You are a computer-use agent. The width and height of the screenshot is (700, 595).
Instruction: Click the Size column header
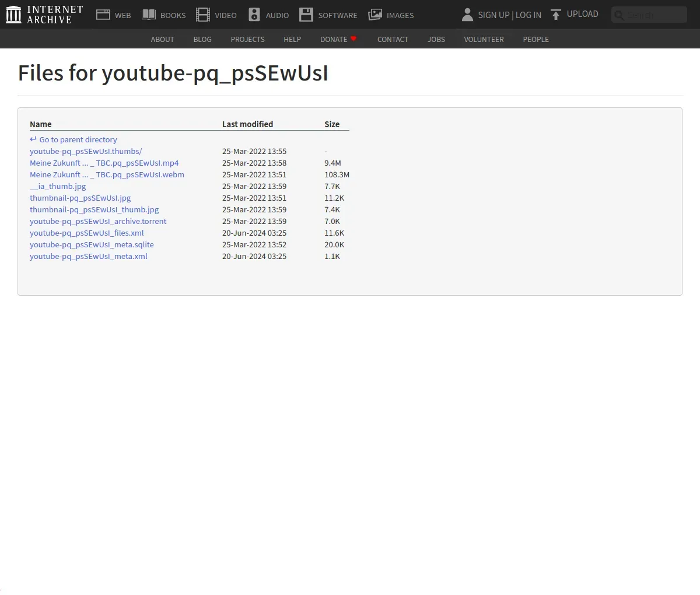[x=332, y=124]
